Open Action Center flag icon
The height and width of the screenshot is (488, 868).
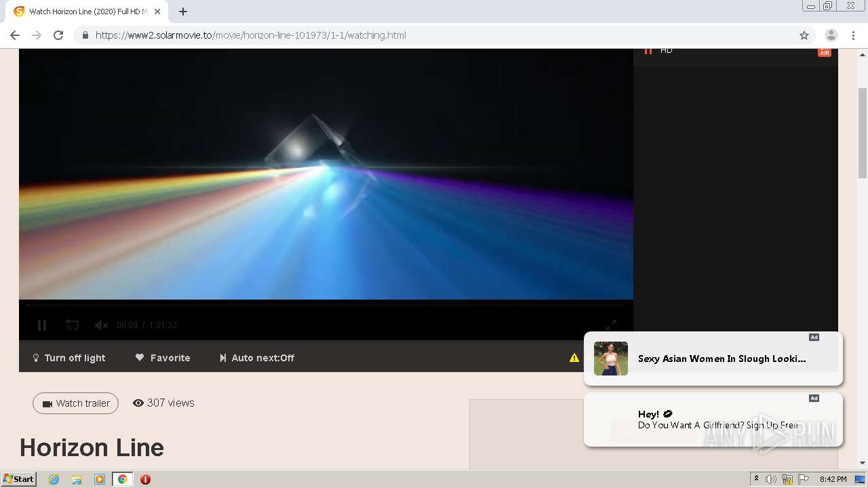(x=804, y=479)
